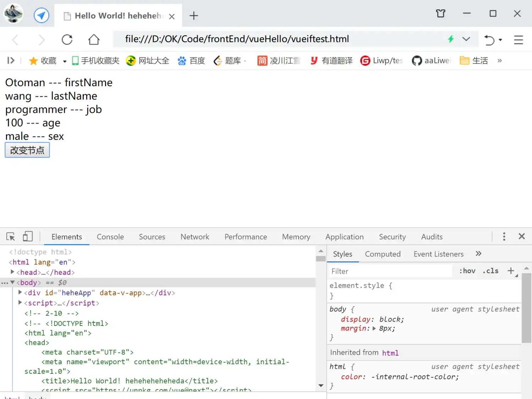Expand the script node in DOM tree
Image resolution: width=532 pixels, height=399 pixels.
(x=20, y=303)
